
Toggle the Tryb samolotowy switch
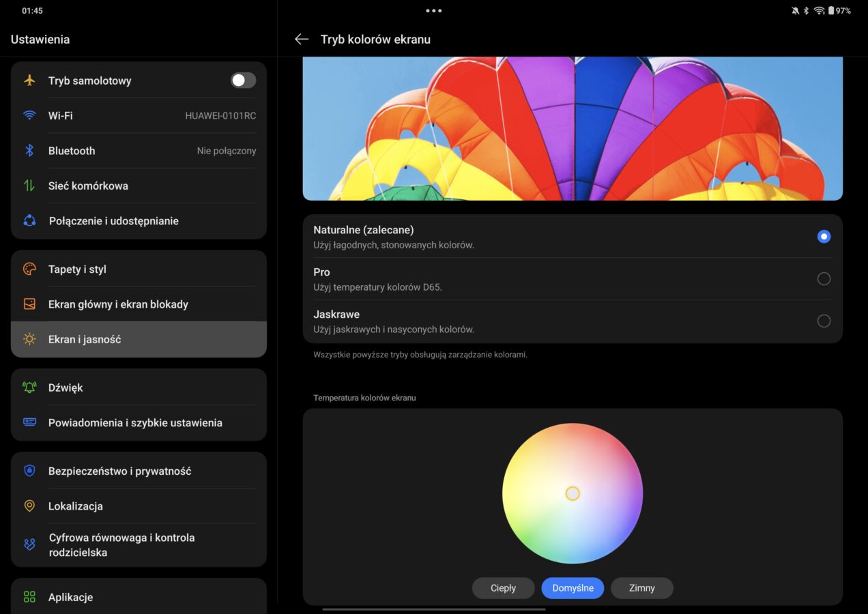pos(243,81)
